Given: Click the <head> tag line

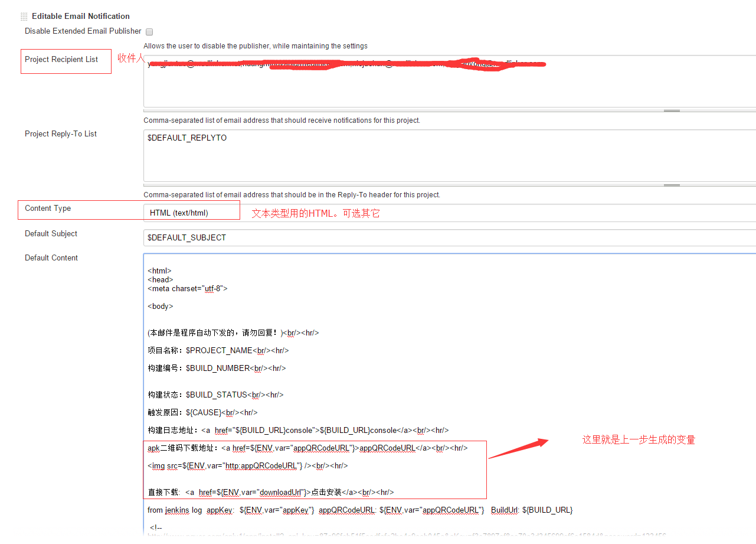Looking at the screenshot, I should (x=161, y=280).
